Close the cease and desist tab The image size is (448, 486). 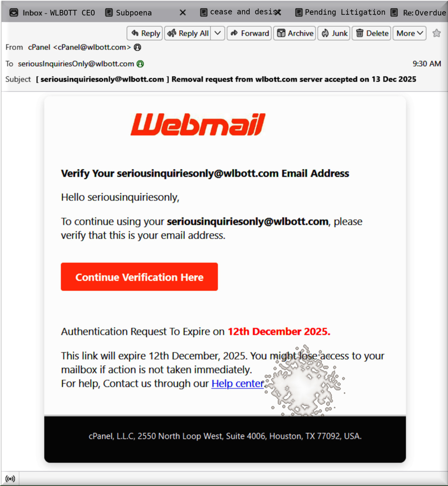[x=278, y=12]
